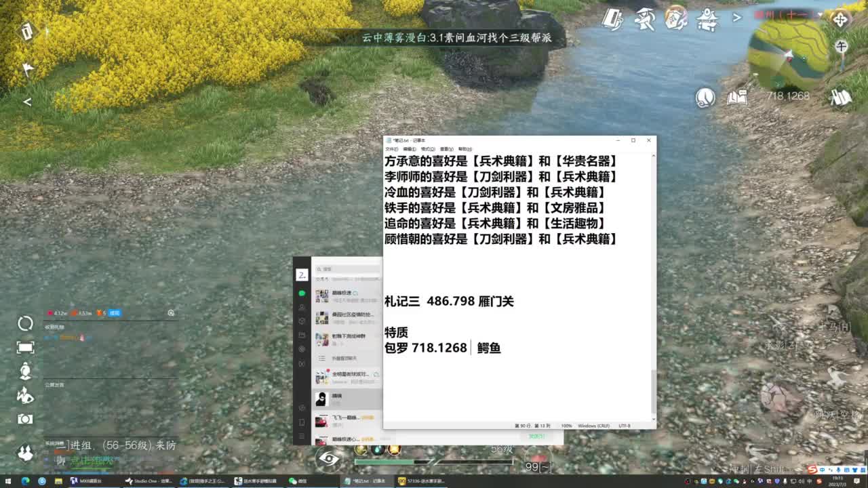Open the WeChat chats panel icon
Image resolution: width=868 pixels, height=488 pixels.
pyautogui.click(x=301, y=293)
